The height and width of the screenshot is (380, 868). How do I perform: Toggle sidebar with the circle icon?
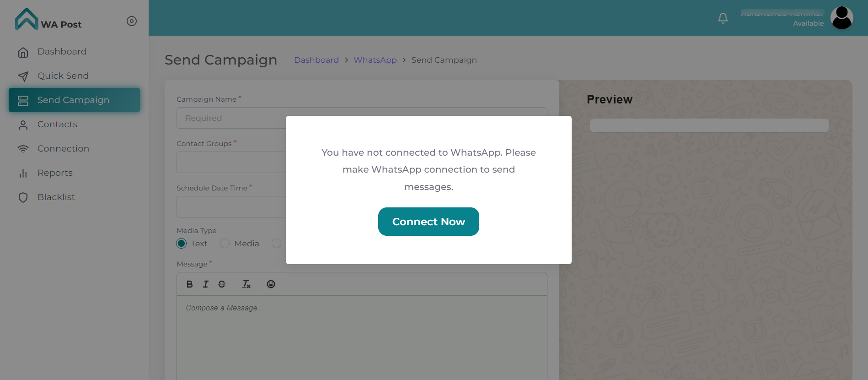132,21
